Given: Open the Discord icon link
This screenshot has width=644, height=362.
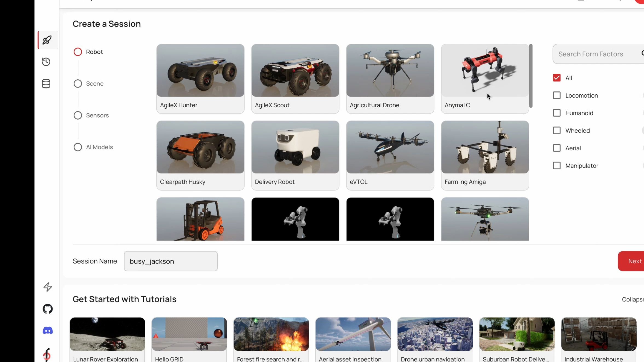Looking at the screenshot, I should pyautogui.click(x=48, y=331).
